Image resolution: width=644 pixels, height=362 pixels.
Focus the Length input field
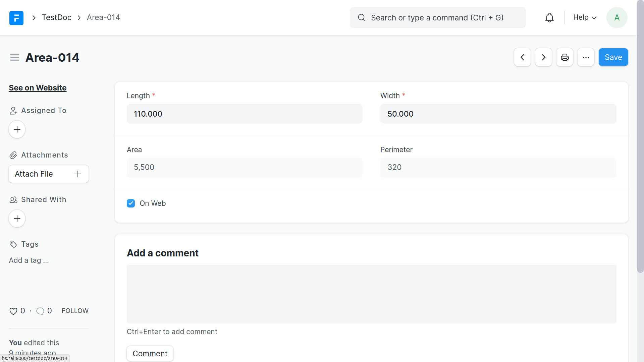[244, 114]
